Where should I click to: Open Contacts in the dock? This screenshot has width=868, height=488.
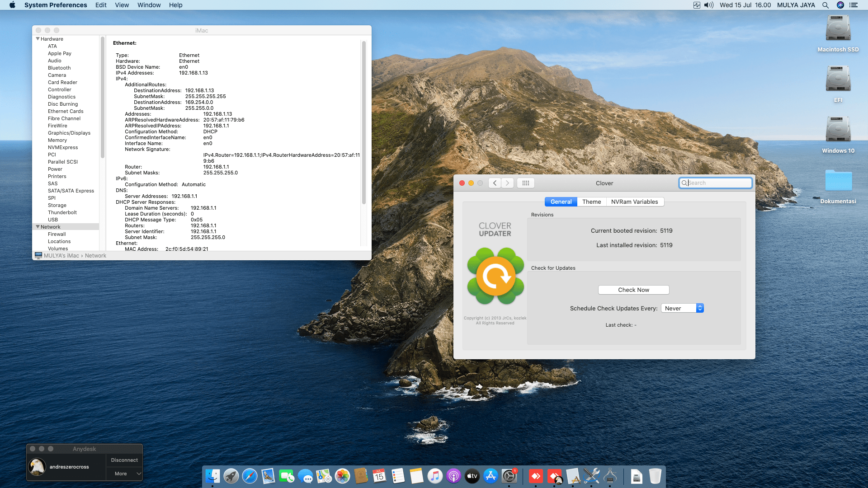361,476
